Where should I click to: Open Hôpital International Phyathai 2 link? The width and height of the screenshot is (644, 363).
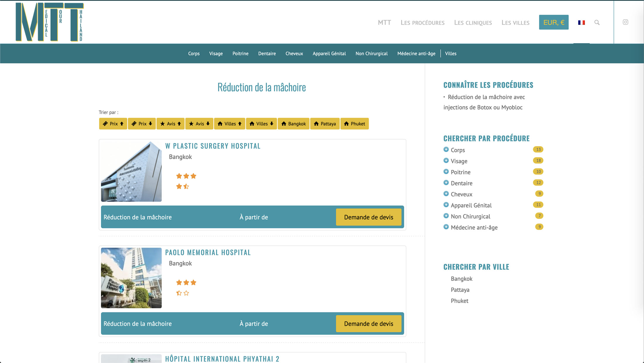(222, 359)
